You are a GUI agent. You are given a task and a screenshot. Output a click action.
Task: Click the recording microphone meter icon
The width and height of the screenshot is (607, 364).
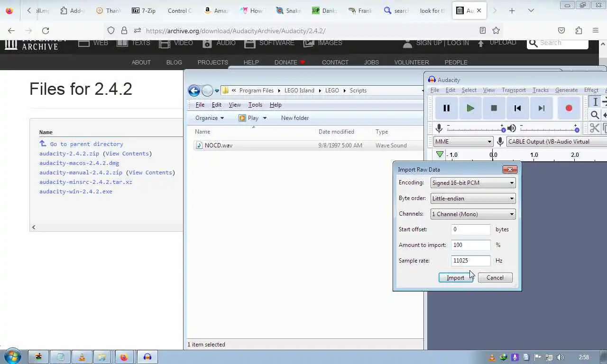click(439, 128)
